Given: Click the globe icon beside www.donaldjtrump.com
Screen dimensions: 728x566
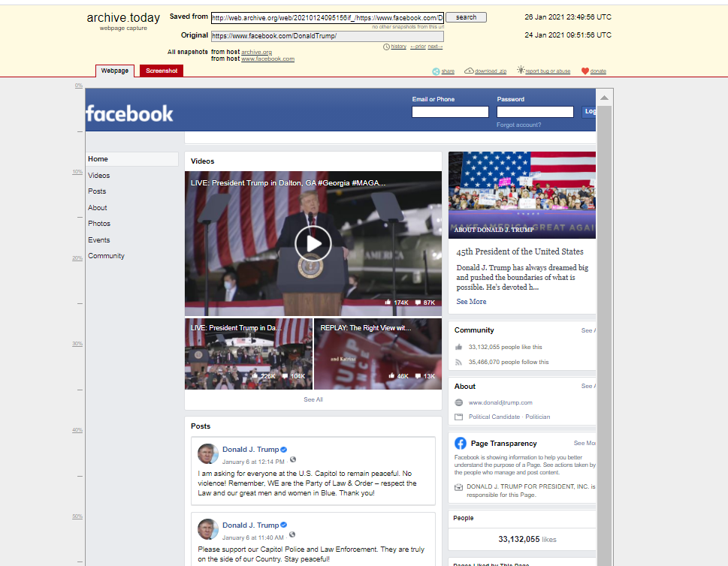Looking at the screenshot, I should [x=458, y=402].
